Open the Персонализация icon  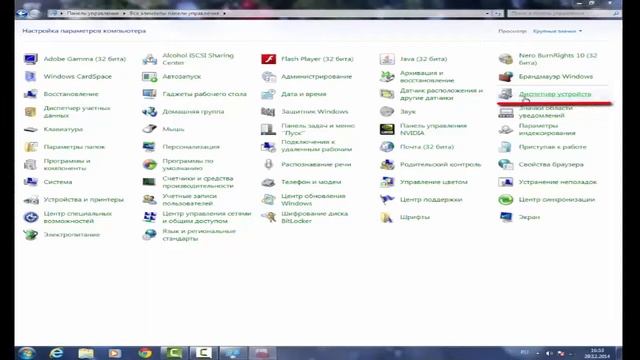[149, 147]
